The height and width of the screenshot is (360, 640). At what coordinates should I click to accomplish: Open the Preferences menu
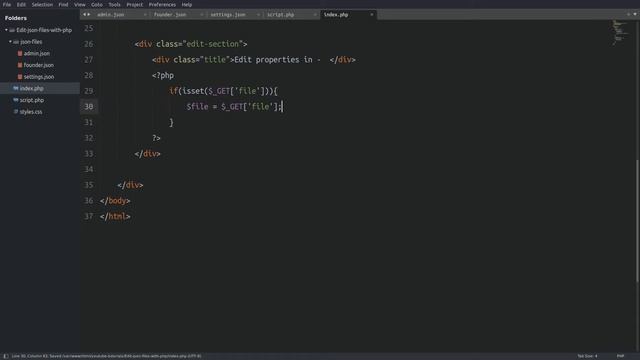click(x=162, y=4)
